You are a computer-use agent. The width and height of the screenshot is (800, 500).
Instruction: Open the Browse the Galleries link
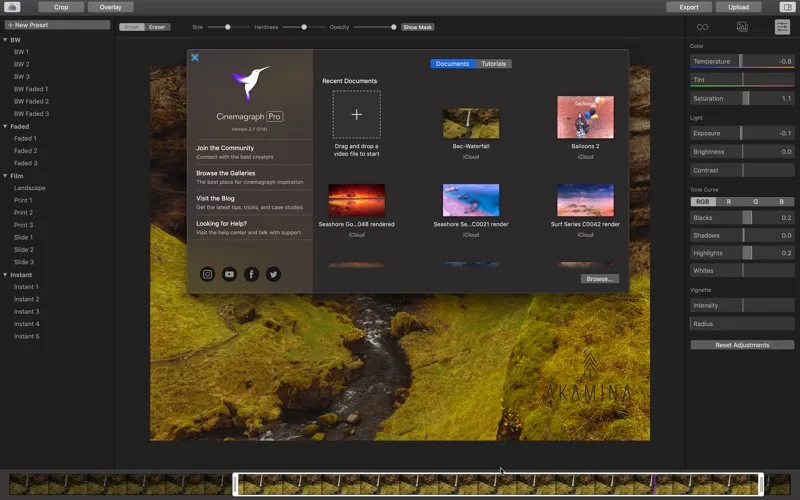(x=250, y=177)
